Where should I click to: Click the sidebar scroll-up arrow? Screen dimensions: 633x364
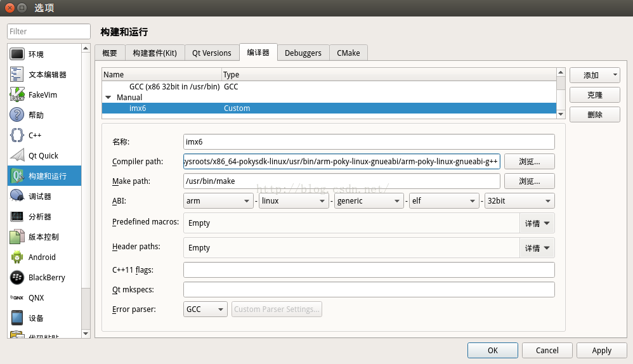(86, 48)
